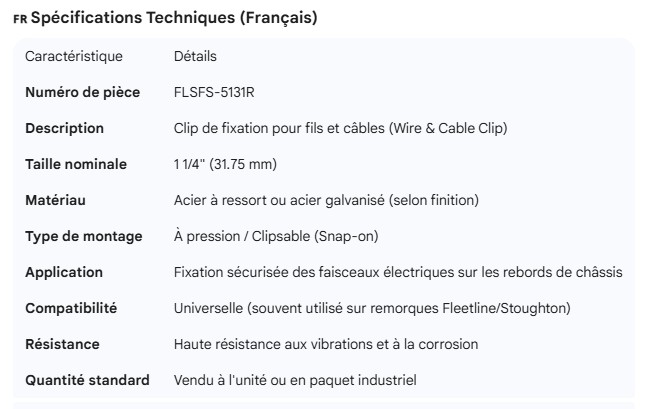Click the Clip de fixation description text
646x409 pixels.
coord(340,128)
